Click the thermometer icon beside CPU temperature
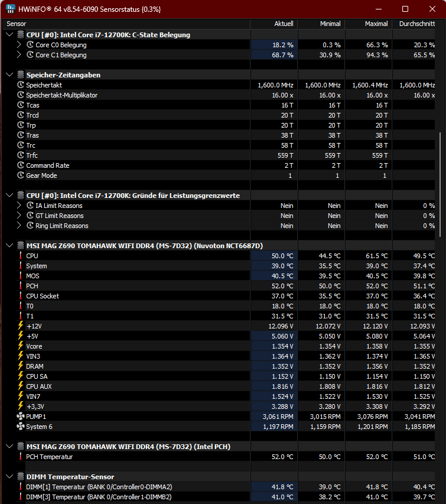Screen dimensions: 446x504 click(21, 255)
